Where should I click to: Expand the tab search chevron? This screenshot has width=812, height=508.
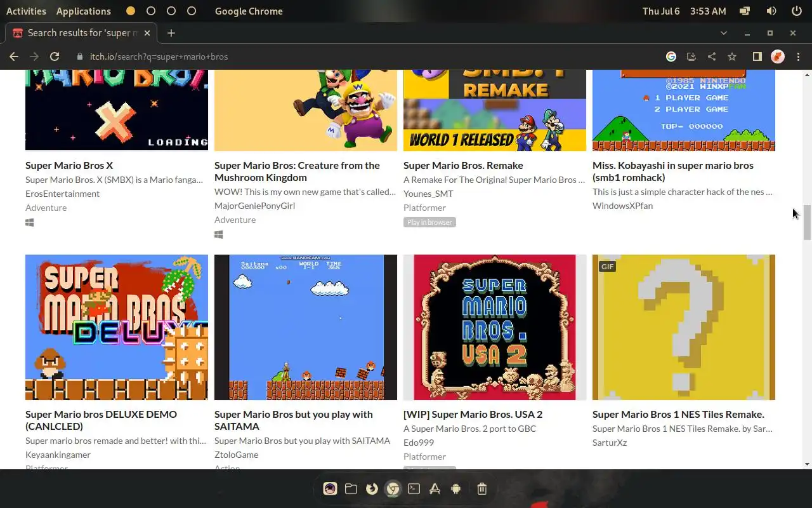coord(724,33)
